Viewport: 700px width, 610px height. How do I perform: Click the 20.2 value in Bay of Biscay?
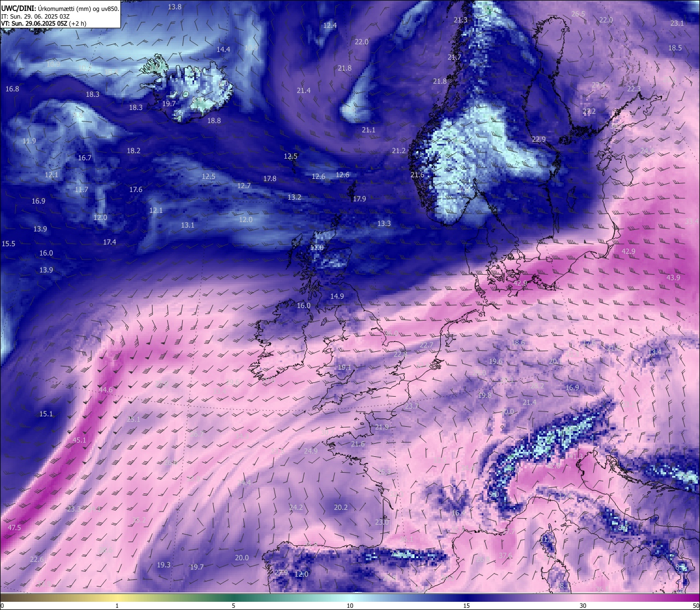click(341, 508)
